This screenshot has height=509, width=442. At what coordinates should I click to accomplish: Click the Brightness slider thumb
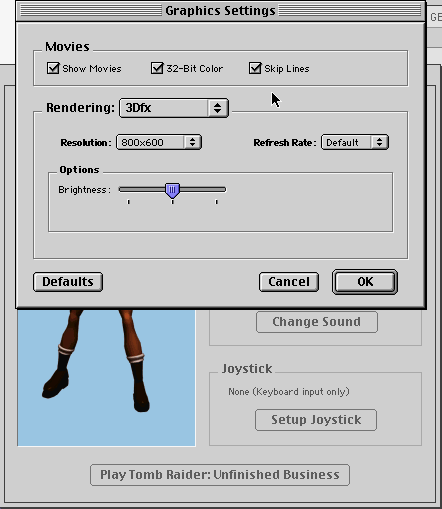click(172, 190)
